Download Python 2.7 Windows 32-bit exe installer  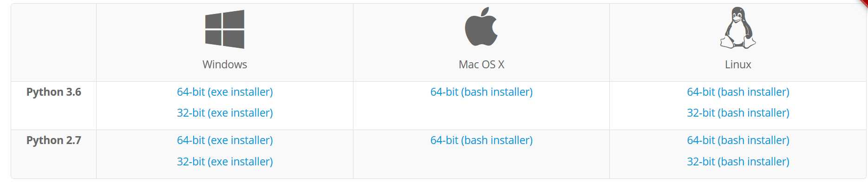(x=225, y=162)
